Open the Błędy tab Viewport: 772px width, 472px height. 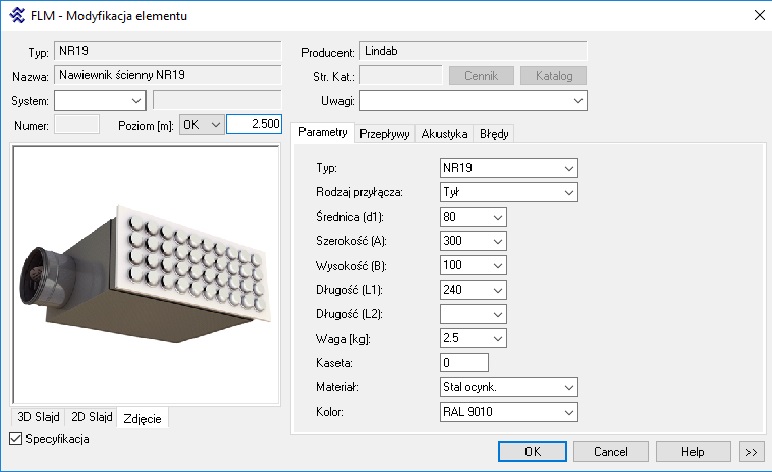[x=494, y=133]
